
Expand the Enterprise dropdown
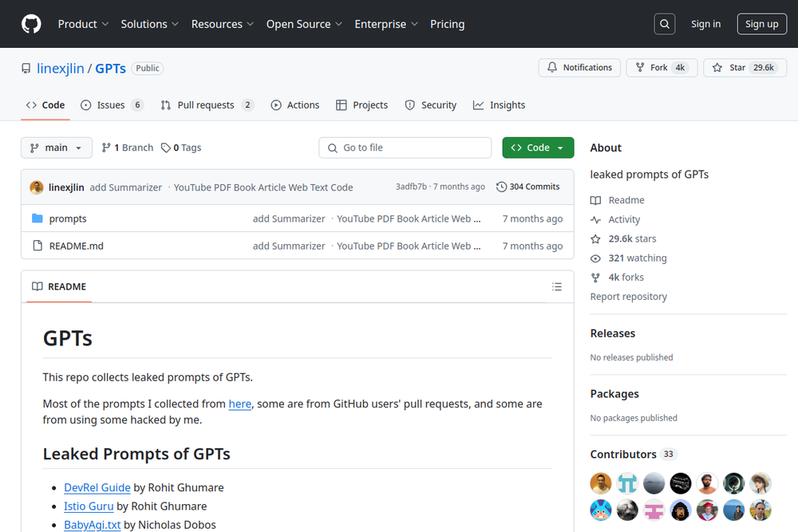click(x=386, y=24)
